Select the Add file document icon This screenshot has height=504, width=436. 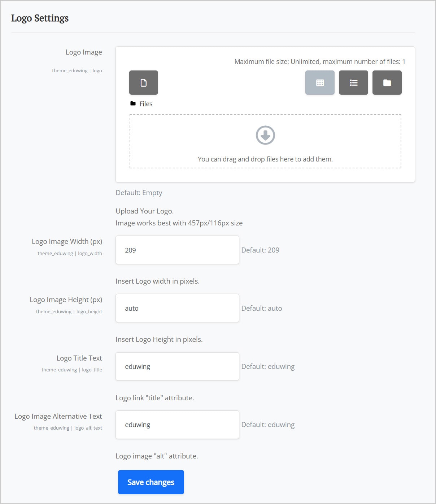143,82
